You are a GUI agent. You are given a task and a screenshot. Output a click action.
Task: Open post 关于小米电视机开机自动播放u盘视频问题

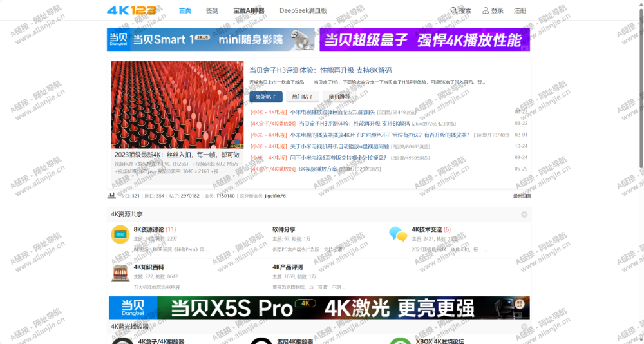click(339, 146)
